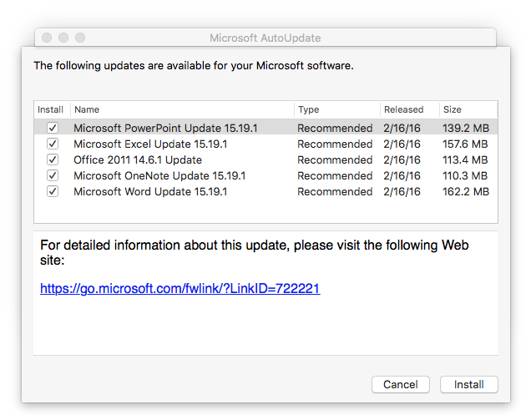Click the Install button

[x=469, y=384]
